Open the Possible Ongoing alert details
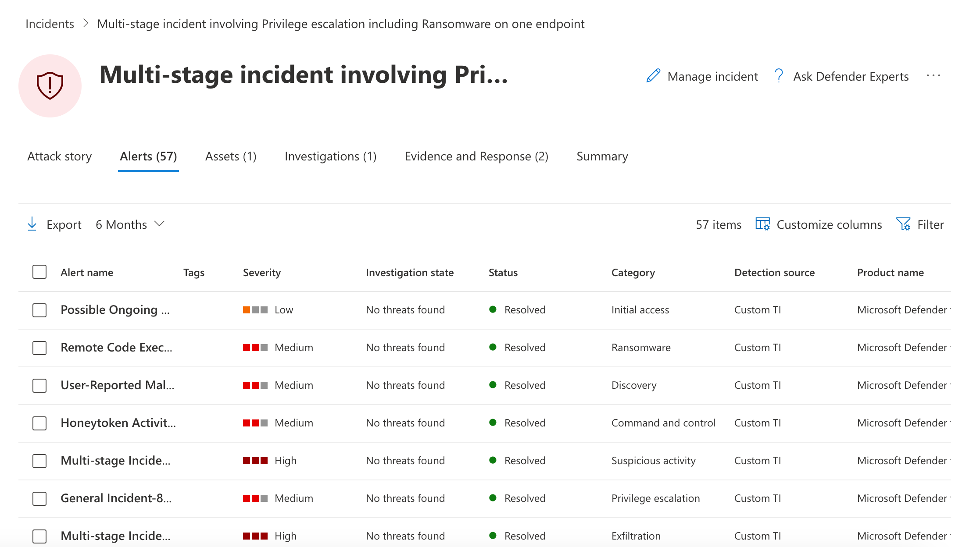Image resolution: width=980 pixels, height=547 pixels. click(115, 309)
